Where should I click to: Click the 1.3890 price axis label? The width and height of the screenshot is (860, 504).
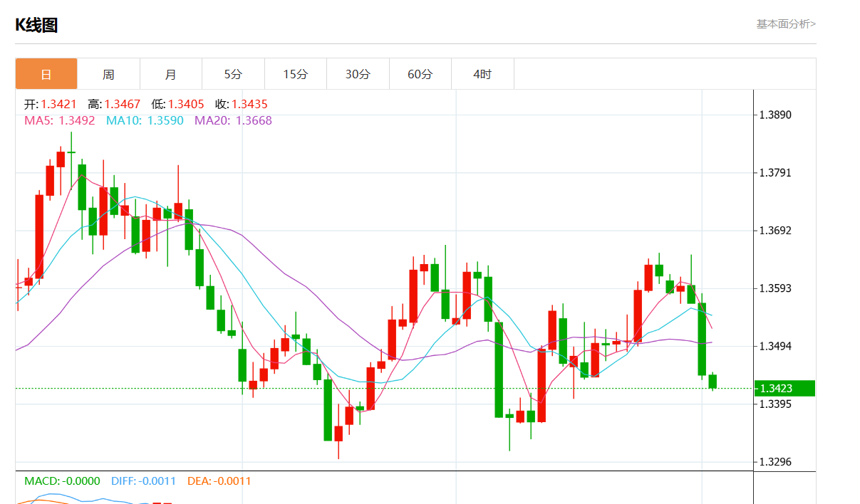tap(775, 115)
